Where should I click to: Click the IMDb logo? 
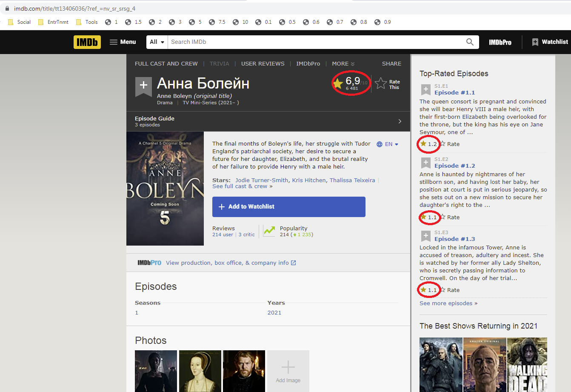click(x=87, y=42)
